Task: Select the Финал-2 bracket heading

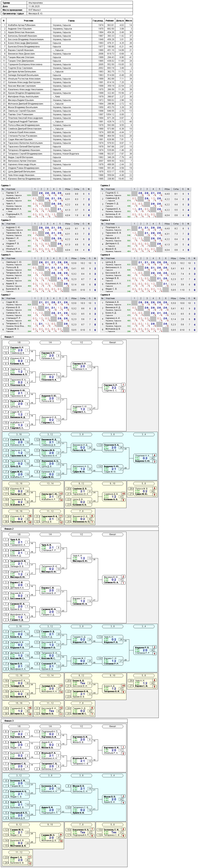Action: [9, 529]
